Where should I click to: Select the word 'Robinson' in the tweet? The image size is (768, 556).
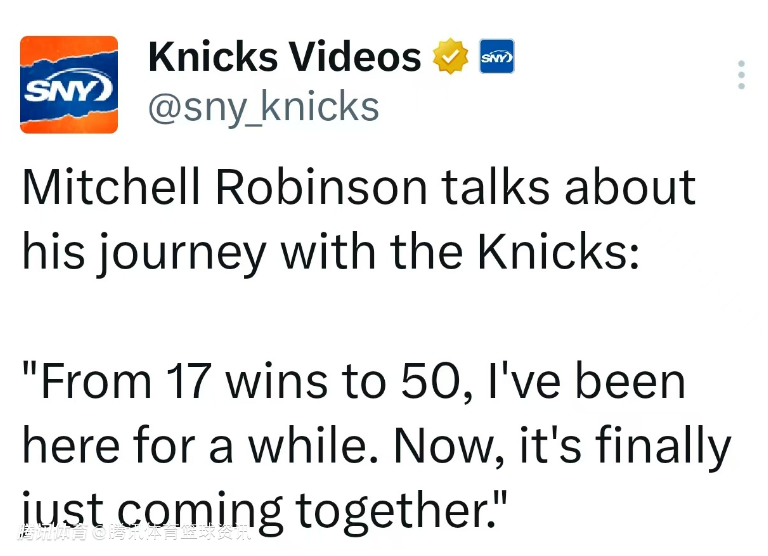[321, 187]
